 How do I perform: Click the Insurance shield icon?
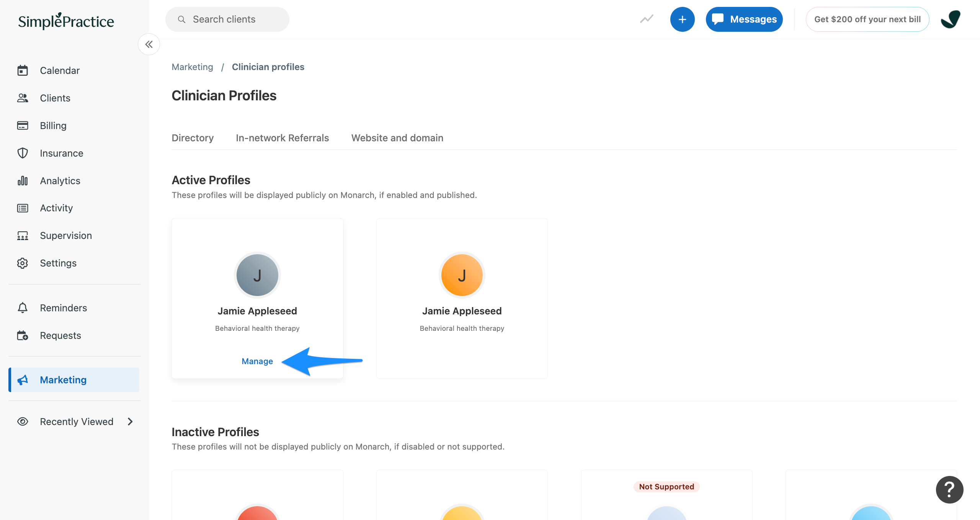pyautogui.click(x=23, y=153)
